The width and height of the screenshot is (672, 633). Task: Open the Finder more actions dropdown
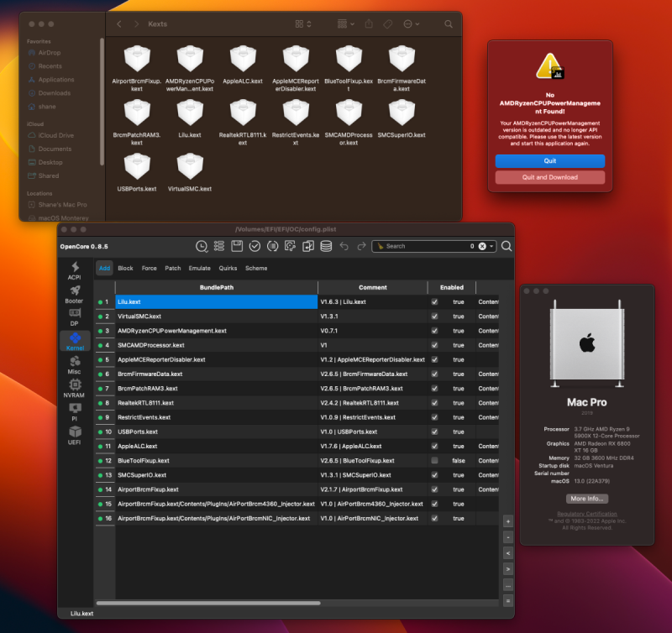pos(412,25)
